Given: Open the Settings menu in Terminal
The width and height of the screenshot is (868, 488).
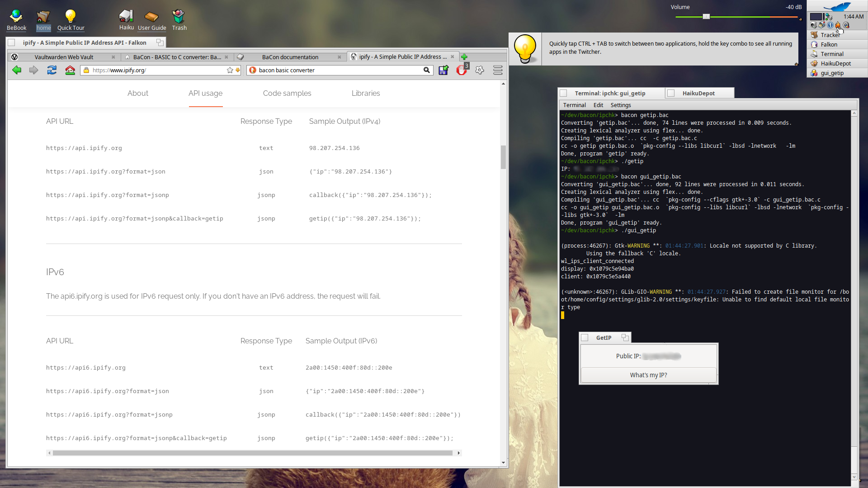Looking at the screenshot, I should 620,105.
